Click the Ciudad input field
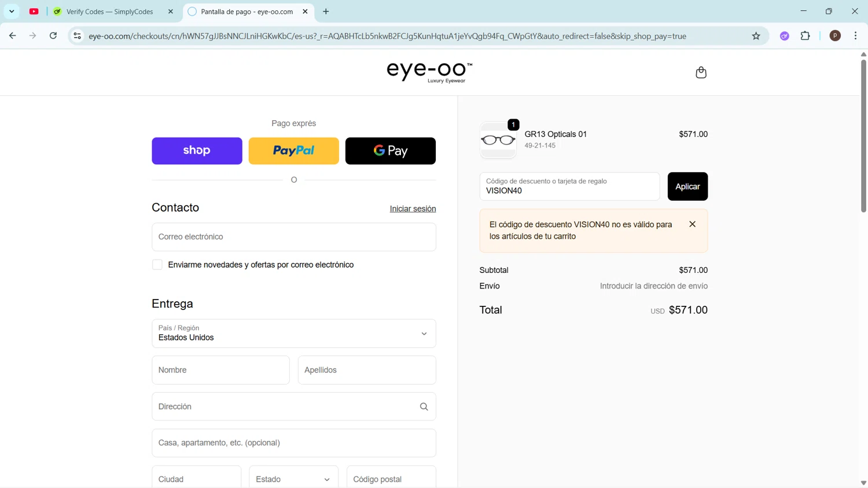Viewport: 868px width, 488px height. point(196,479)
